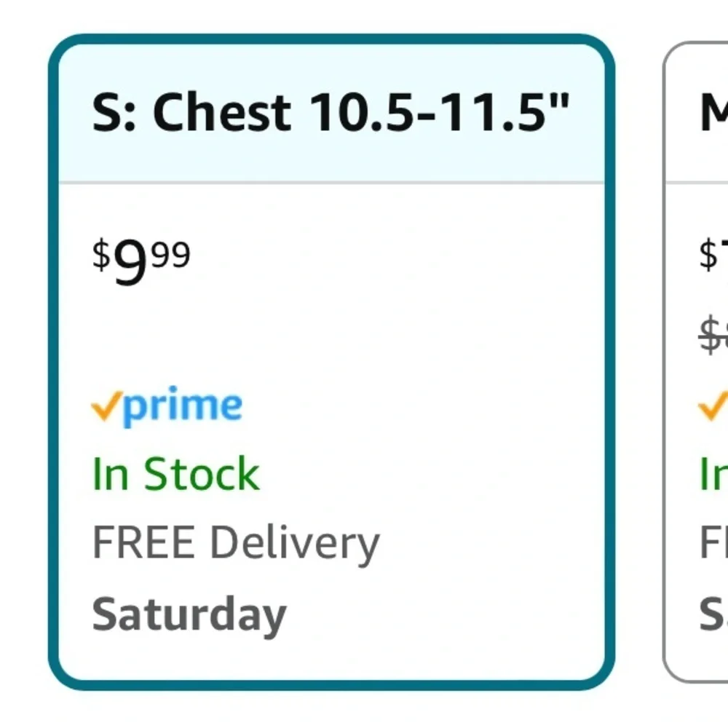Click the bold delivery day in M card
Image resolution: width=728 pixels, height=728 pixels.
[x=713, y=614]
